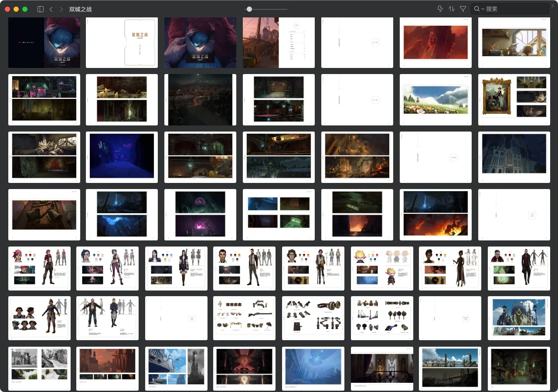Open the green-lit undercity street page
The image size is (558, 392).
(519, 368)
